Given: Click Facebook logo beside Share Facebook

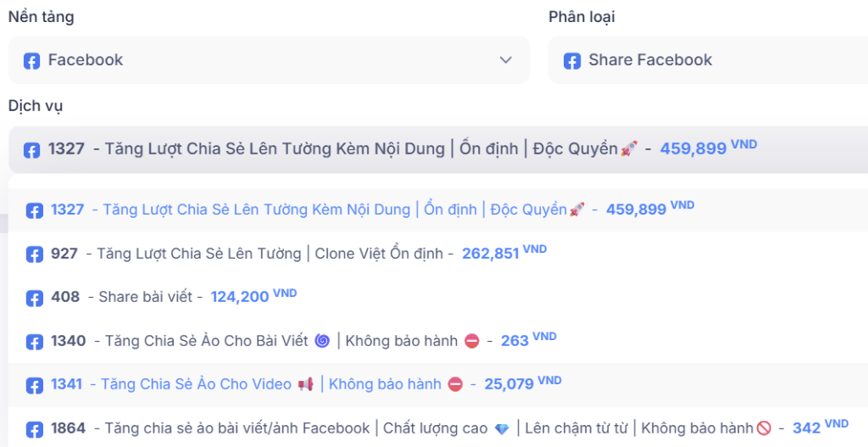Looking at the screenshot, I should tap(572, 61).
